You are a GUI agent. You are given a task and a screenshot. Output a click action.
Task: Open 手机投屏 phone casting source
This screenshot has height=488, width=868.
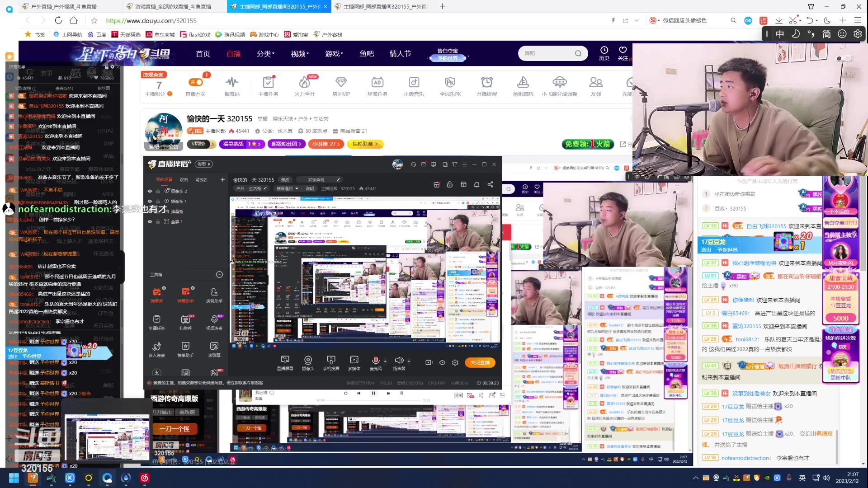331,363
